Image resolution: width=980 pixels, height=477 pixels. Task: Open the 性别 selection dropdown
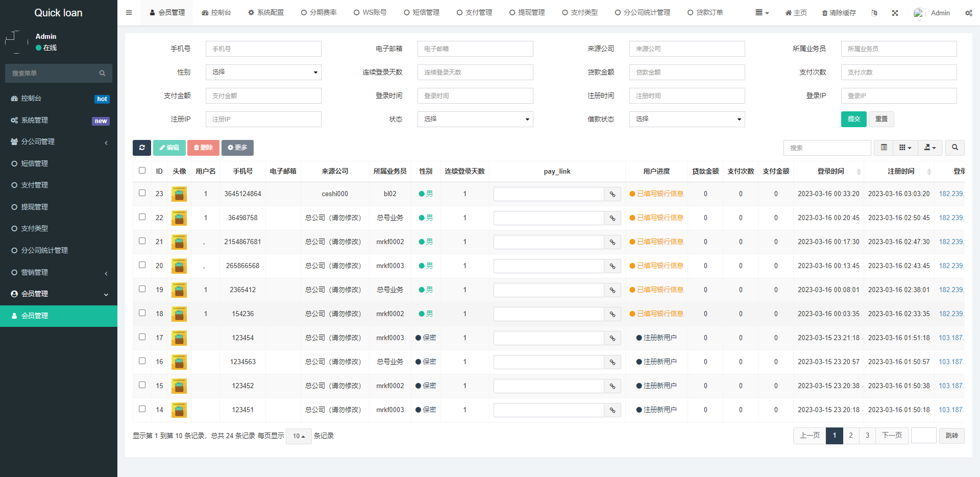[263, 72]
